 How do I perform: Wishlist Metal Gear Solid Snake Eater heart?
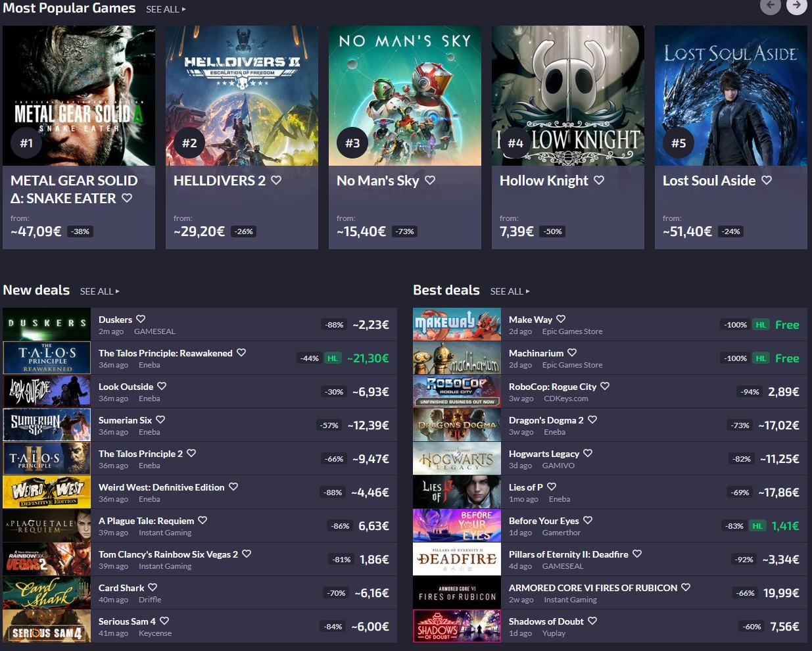127,198
